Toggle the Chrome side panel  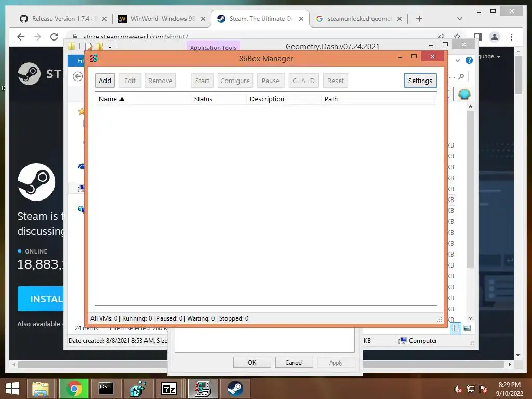click(x=478, y=37)
